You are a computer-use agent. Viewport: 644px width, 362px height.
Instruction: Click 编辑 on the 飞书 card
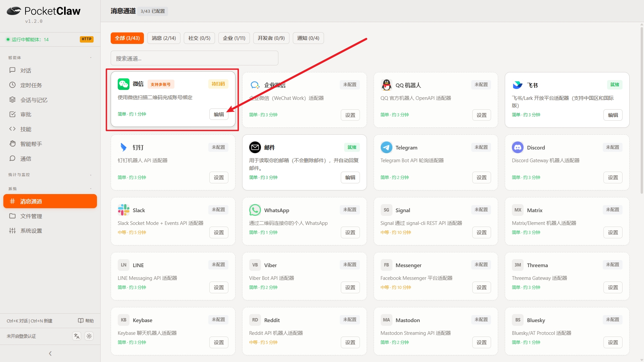click(x=613, y=115)
